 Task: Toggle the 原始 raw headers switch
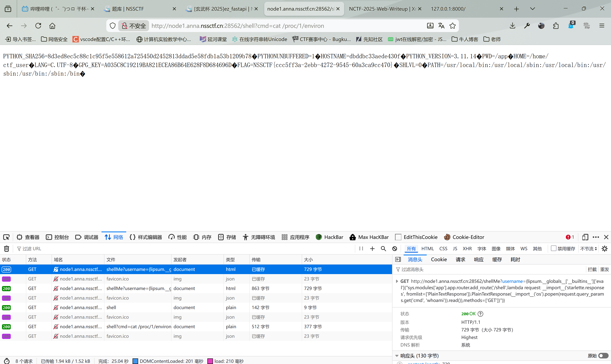click(x=603, y=355)
